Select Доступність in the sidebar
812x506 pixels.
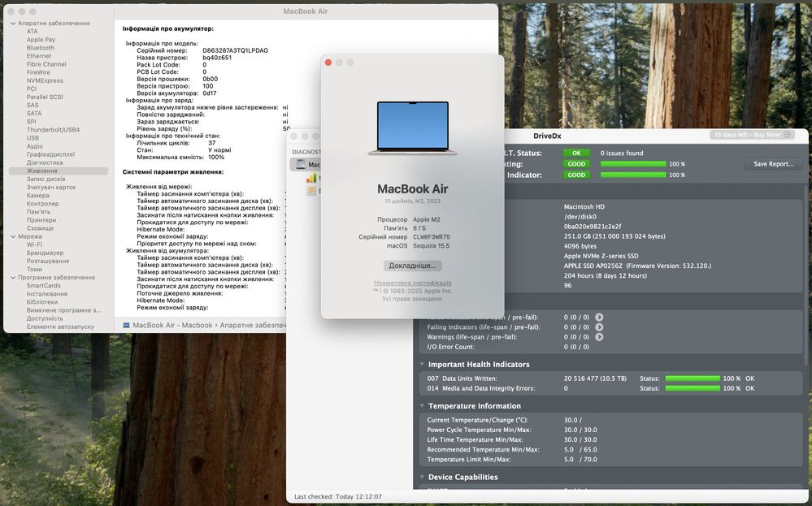click(x=45, y=318)
